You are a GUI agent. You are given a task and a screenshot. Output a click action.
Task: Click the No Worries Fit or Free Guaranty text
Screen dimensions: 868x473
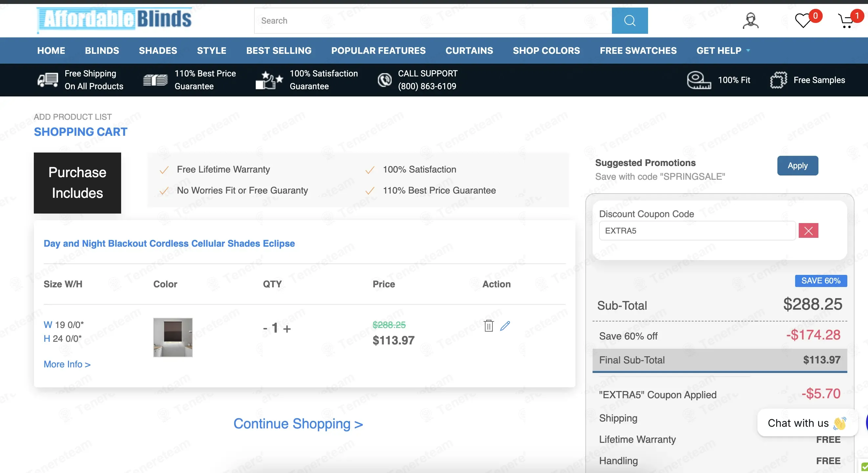click(242, 191)
